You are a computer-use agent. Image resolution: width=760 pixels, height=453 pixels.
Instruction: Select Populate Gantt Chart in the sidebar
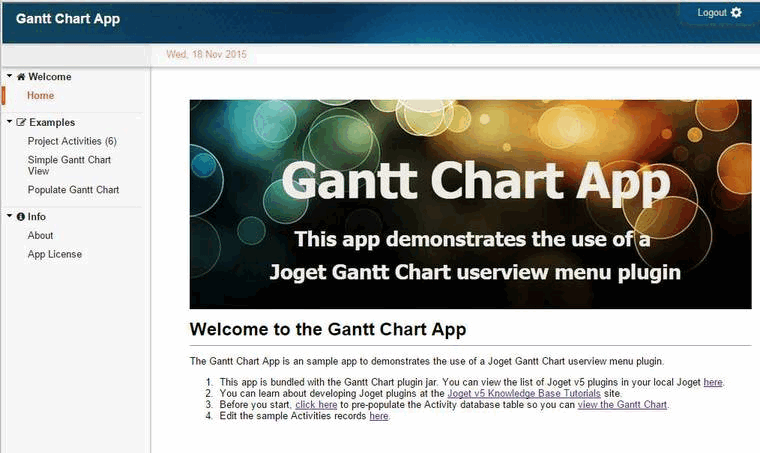click(73, 190)
